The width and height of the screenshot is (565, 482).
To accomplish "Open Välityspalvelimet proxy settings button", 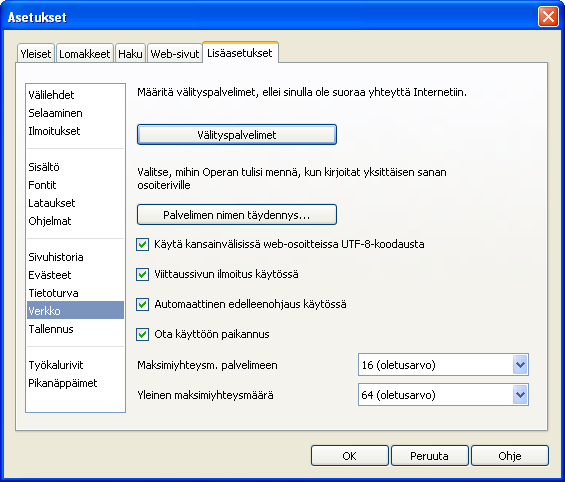I will click(x=237, y=135).
